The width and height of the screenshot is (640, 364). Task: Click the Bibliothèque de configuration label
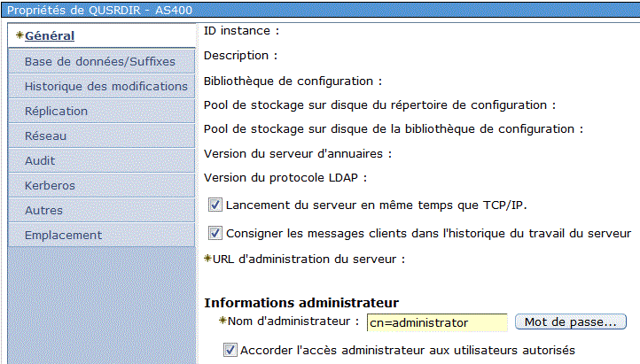(293, 81)
